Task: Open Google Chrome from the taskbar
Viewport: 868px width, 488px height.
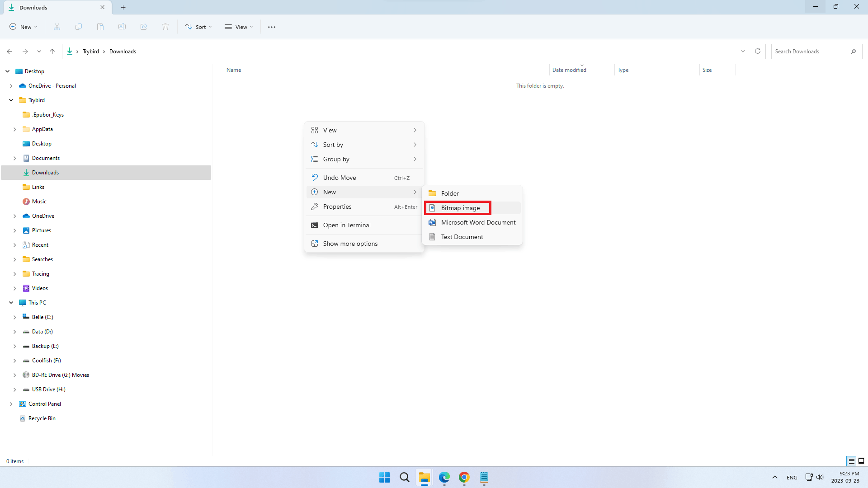Action: [x=464, y=477]
